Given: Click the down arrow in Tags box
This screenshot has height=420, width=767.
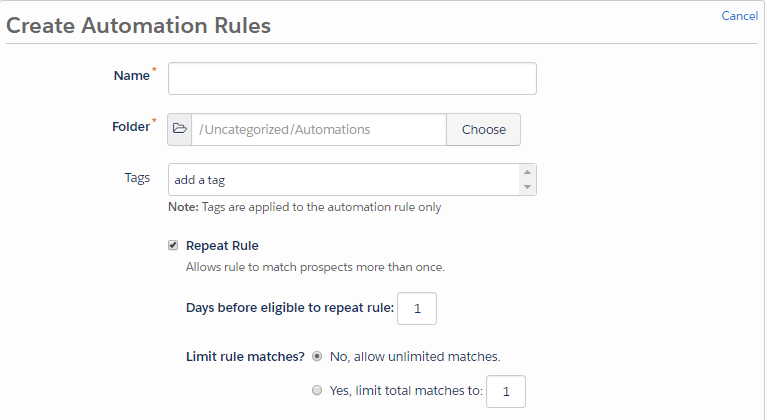Looking at the screenshot, I should [527, 187].
